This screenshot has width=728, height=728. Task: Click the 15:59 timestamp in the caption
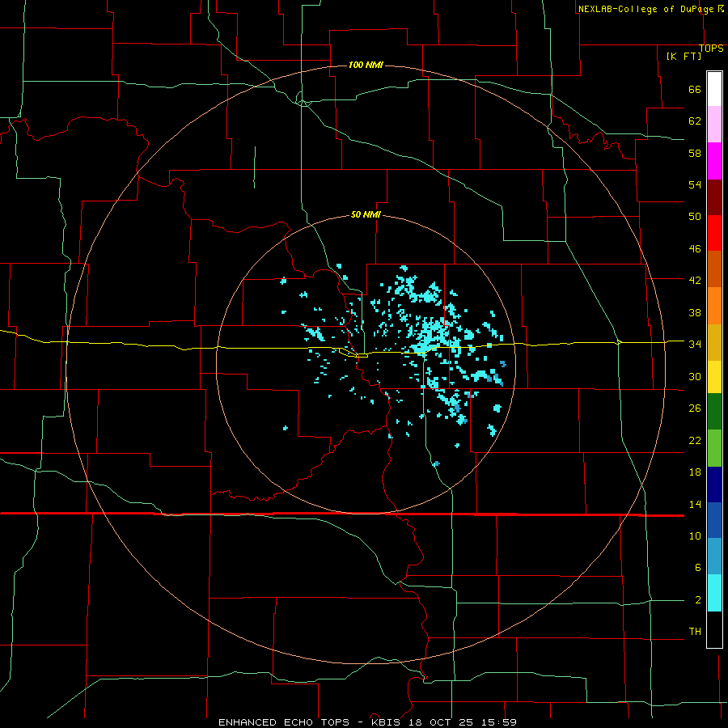[x=498, y=722]
